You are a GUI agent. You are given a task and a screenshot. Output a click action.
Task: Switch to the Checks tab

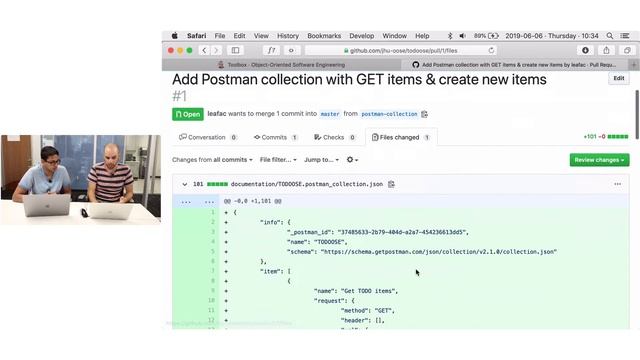pos(335,137)
